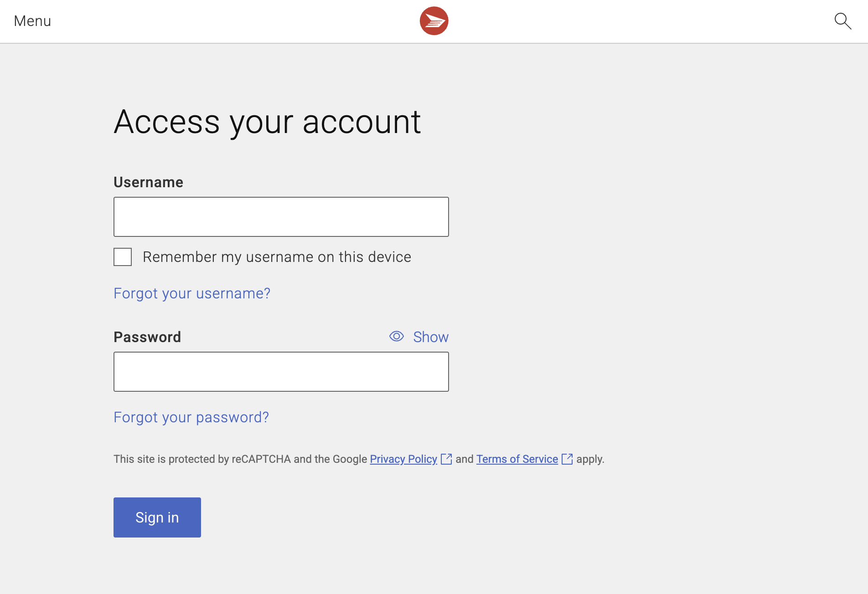Image resolution: width=868 pixels, height=594 pixels.
Task: Open the Menu in the header
Action: point(32,21)
